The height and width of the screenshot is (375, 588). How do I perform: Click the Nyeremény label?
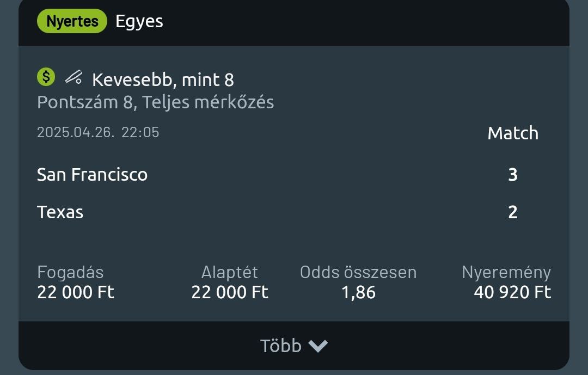[x=506, y=272]
